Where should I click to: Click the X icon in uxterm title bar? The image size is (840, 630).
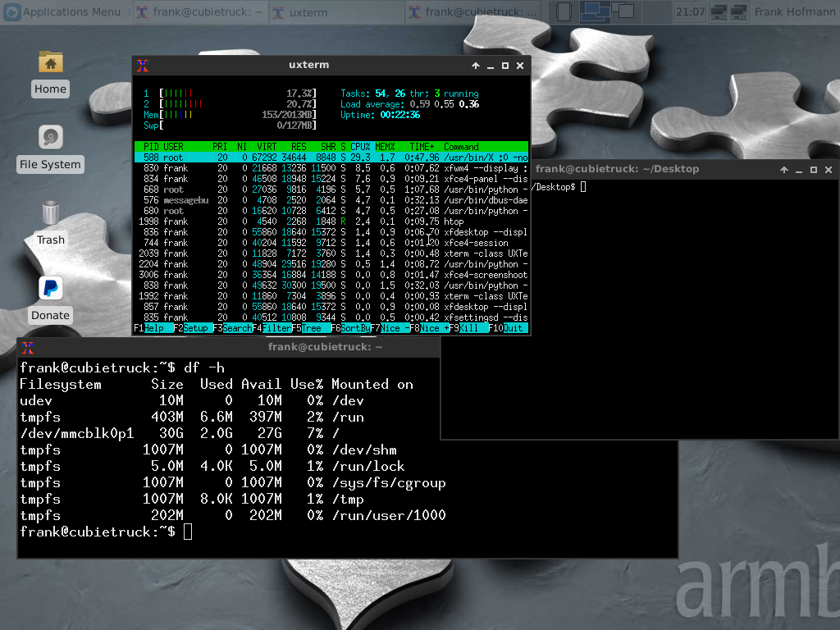tap(143, 66)
